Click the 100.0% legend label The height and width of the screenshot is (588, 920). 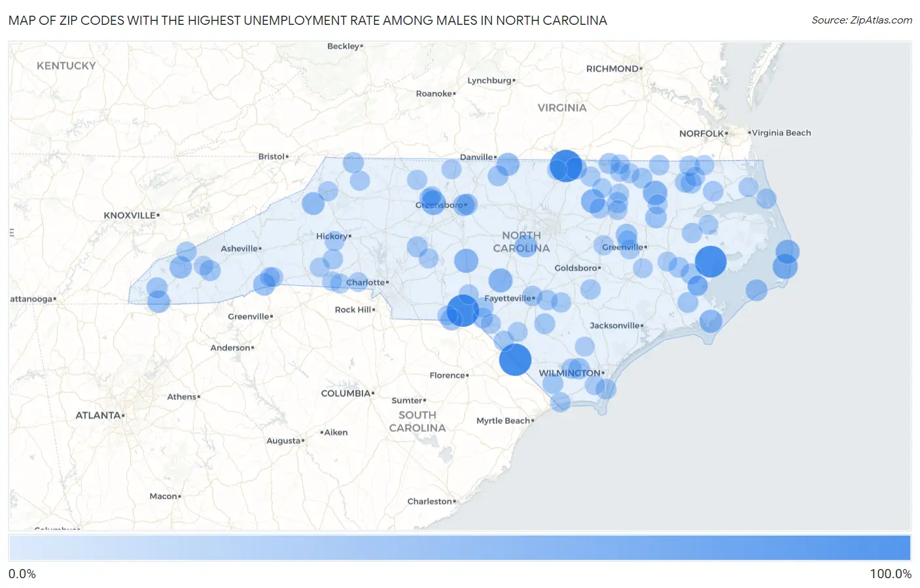890,574
